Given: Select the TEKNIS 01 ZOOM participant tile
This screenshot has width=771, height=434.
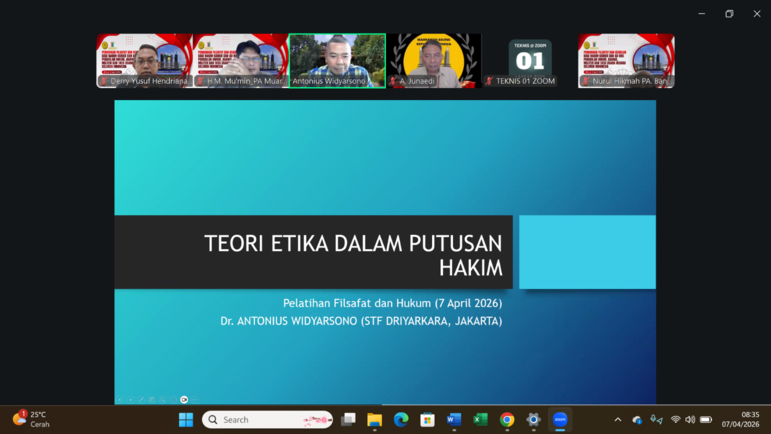Looking at the screenshot, I should click(530, 61).
